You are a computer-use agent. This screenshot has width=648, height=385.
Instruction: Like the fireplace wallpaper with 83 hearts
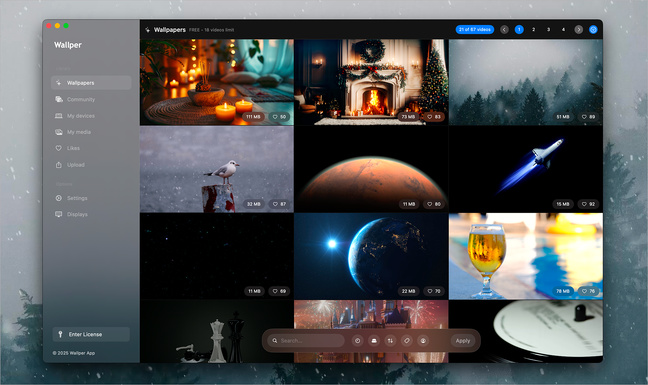(434, 117)
